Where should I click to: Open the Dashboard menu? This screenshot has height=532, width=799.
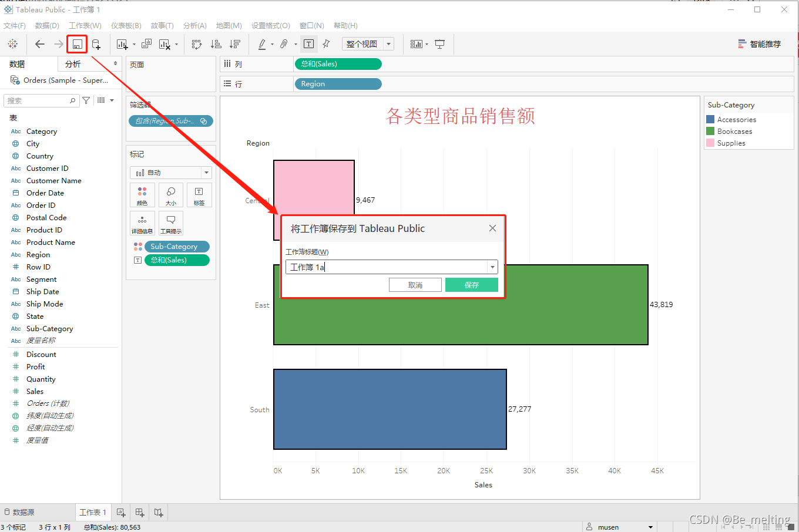(126, 26)
